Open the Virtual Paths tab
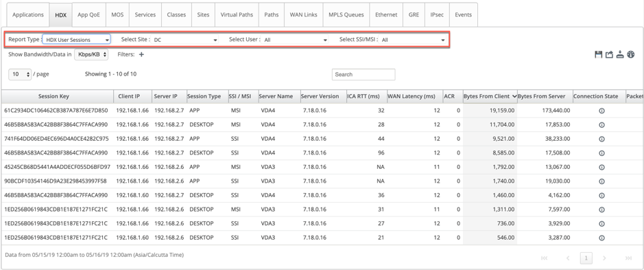The image size is (644, 270). pyautogui.click(x=237, y=14)
